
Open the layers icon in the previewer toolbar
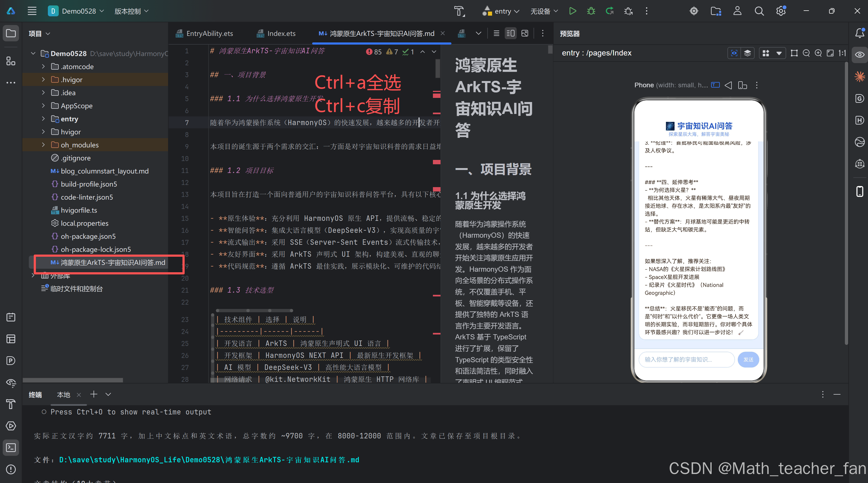747,53
